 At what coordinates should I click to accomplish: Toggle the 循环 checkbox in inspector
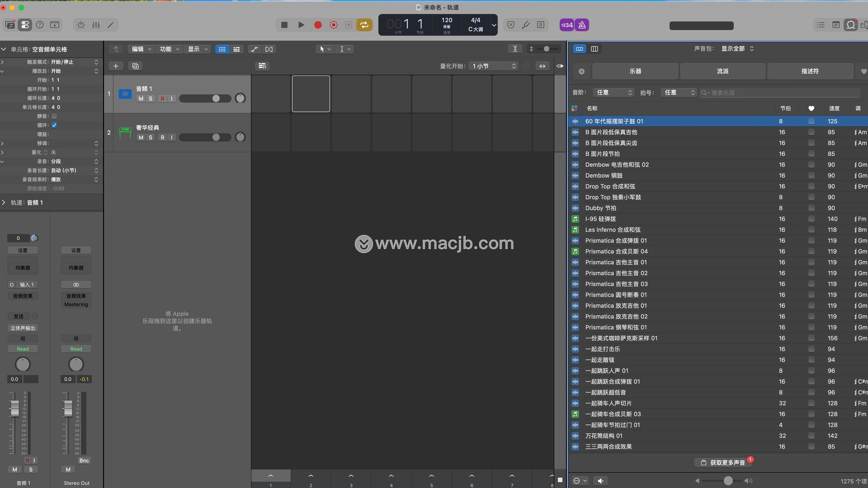tap(54, 125)
